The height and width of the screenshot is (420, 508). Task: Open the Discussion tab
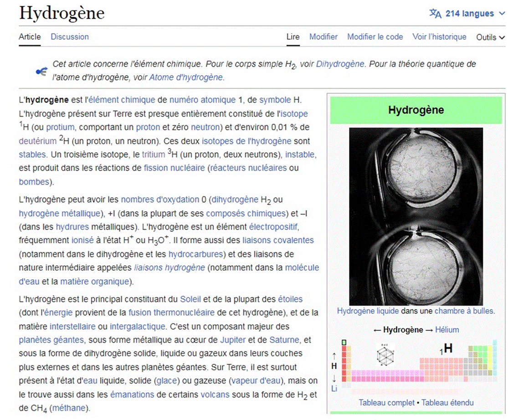(x=70, y=36)
